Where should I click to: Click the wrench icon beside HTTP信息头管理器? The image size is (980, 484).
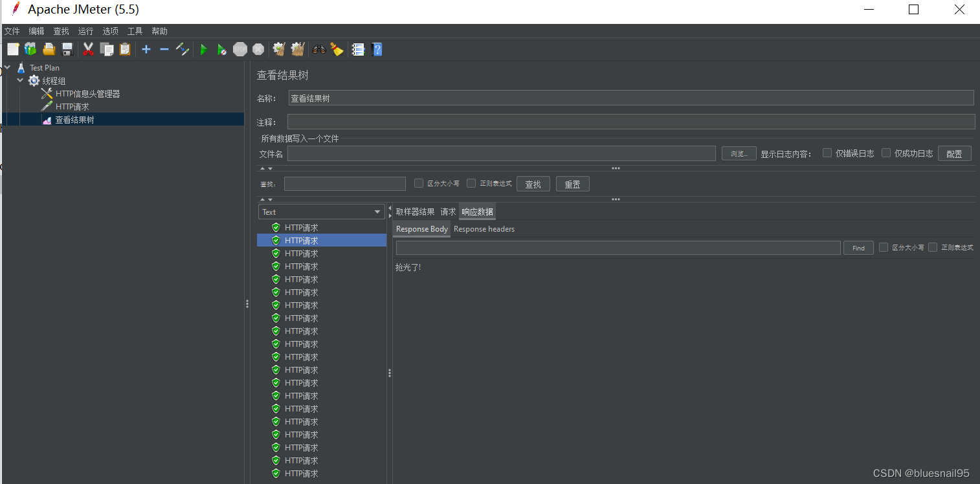click(x=47, y=94)
